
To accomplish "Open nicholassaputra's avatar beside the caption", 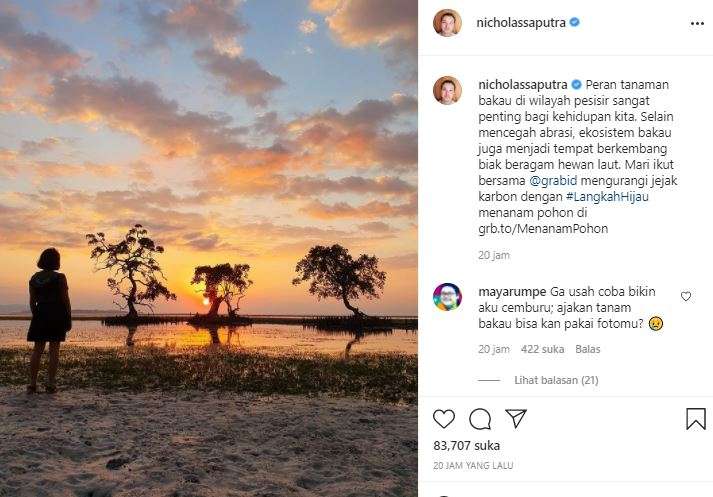I will point(447,90).
